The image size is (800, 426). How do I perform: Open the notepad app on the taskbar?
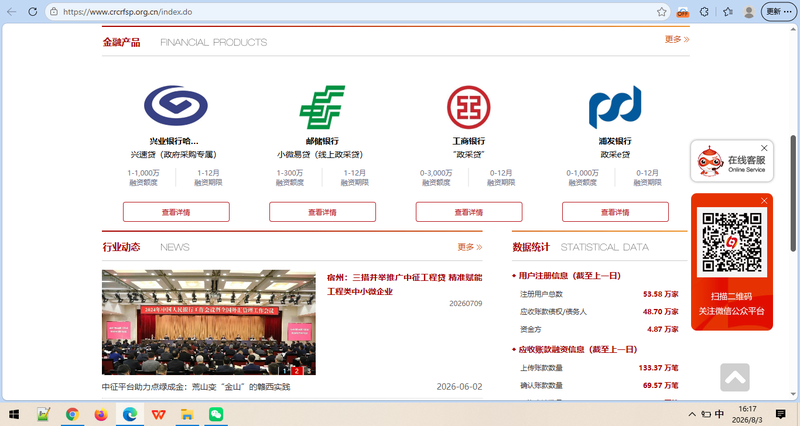point(43,414)
